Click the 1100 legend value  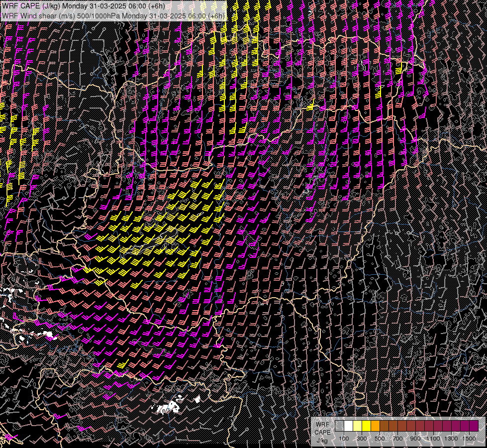(x=433, y=439)
